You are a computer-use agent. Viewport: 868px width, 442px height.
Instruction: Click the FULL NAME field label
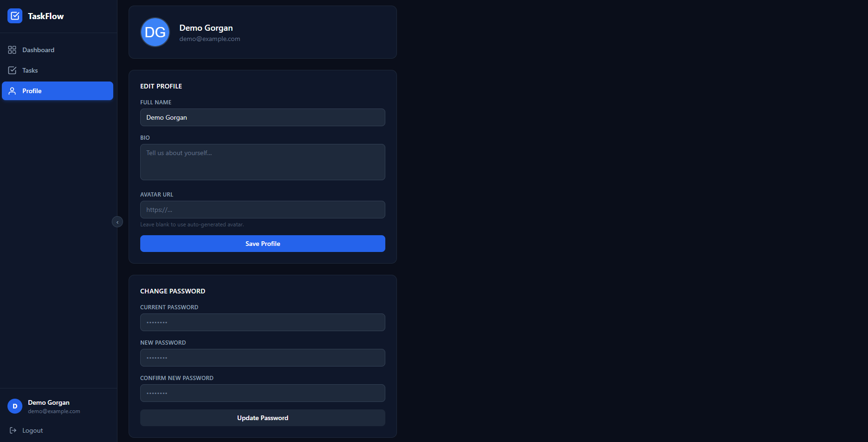(x=156, y=102)
